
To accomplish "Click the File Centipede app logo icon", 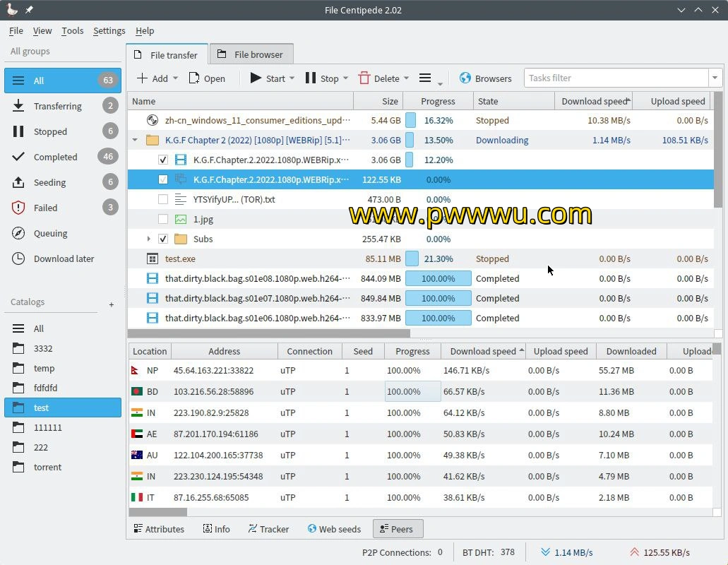I will click(x=12, y=9).
